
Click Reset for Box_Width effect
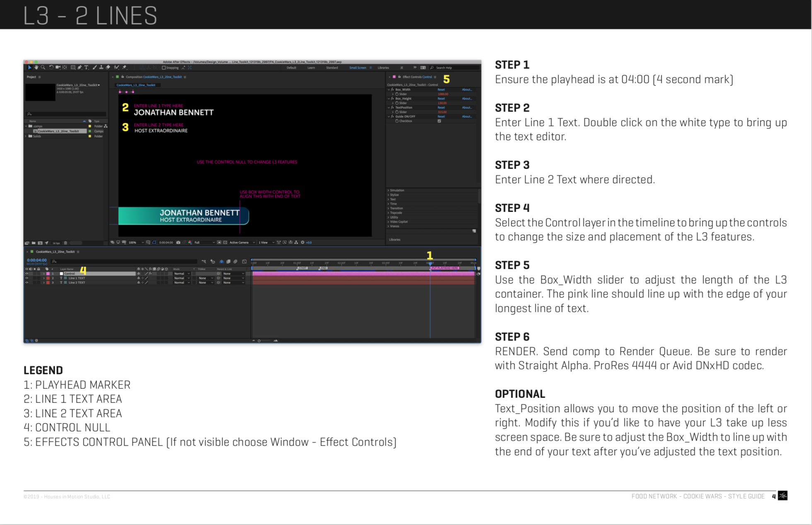pos(441,90)
